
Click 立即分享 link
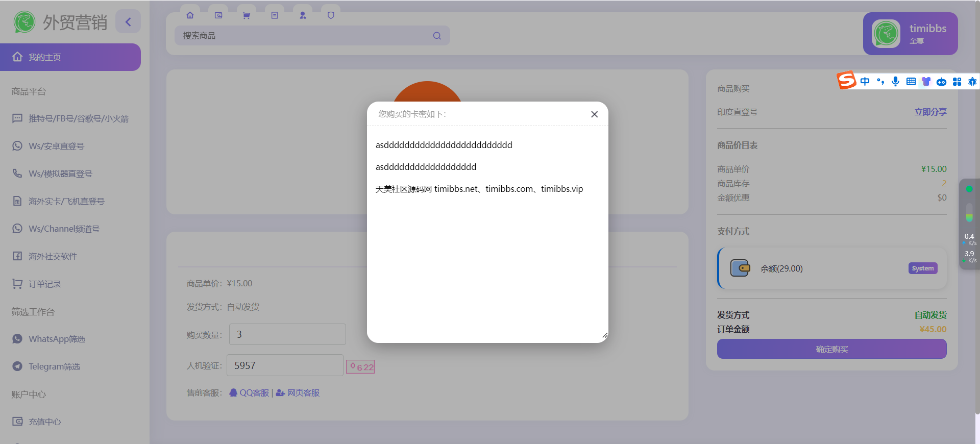tap(930, 112)
